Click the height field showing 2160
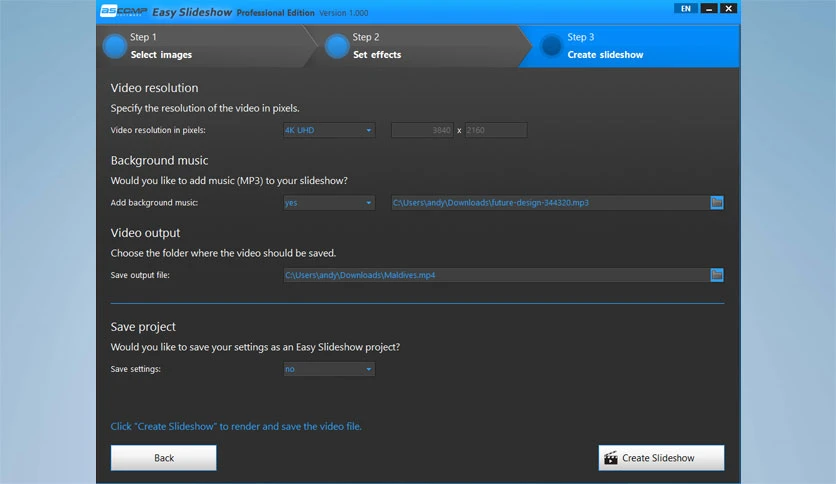 click(x=496, y=130)
